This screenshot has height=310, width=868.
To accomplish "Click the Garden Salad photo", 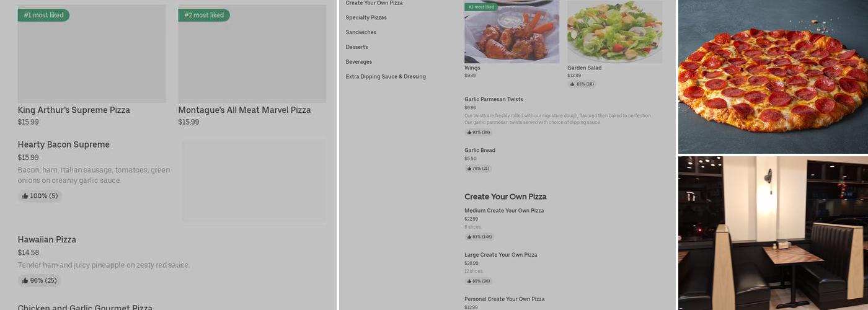I will pos(614,32).
